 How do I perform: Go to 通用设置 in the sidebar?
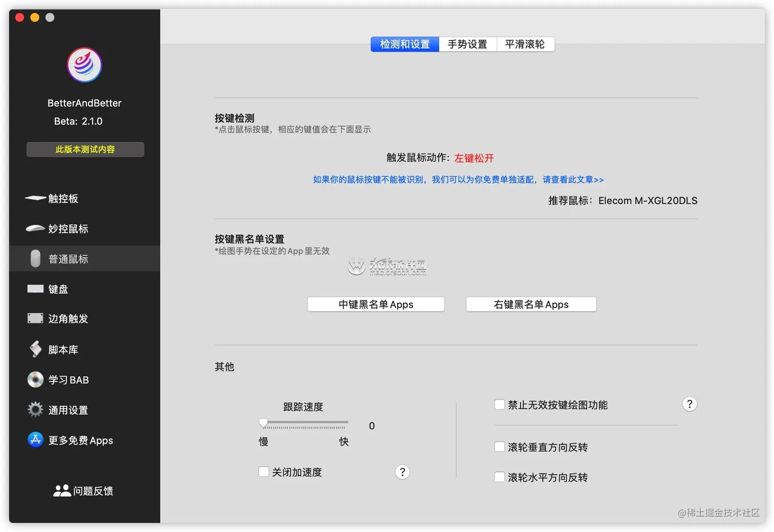[x=84, y=410]
